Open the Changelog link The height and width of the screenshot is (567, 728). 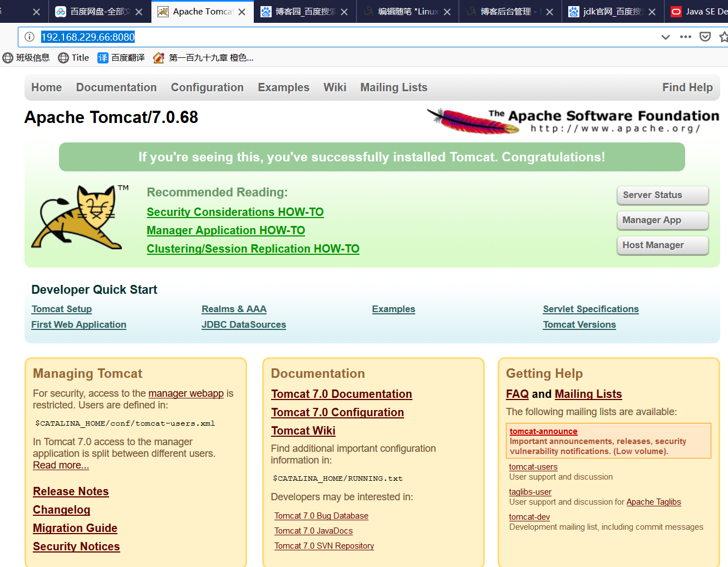coord(61,510)
